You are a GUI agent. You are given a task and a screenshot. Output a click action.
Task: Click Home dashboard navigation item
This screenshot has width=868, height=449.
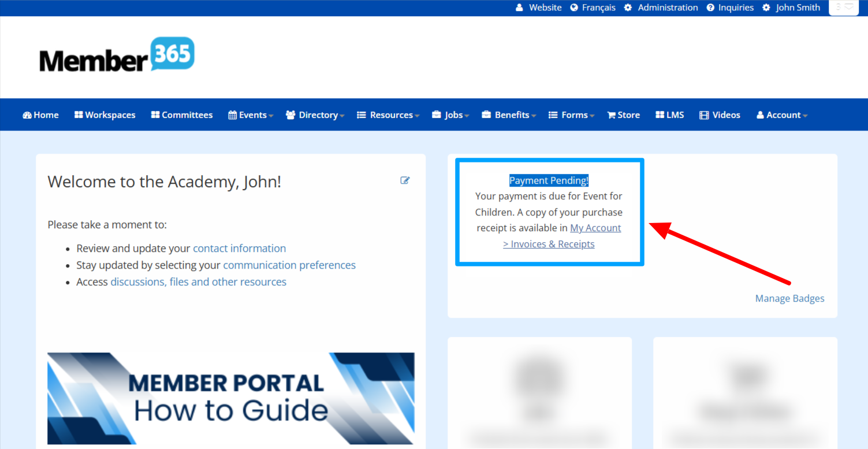pos(40,115)
